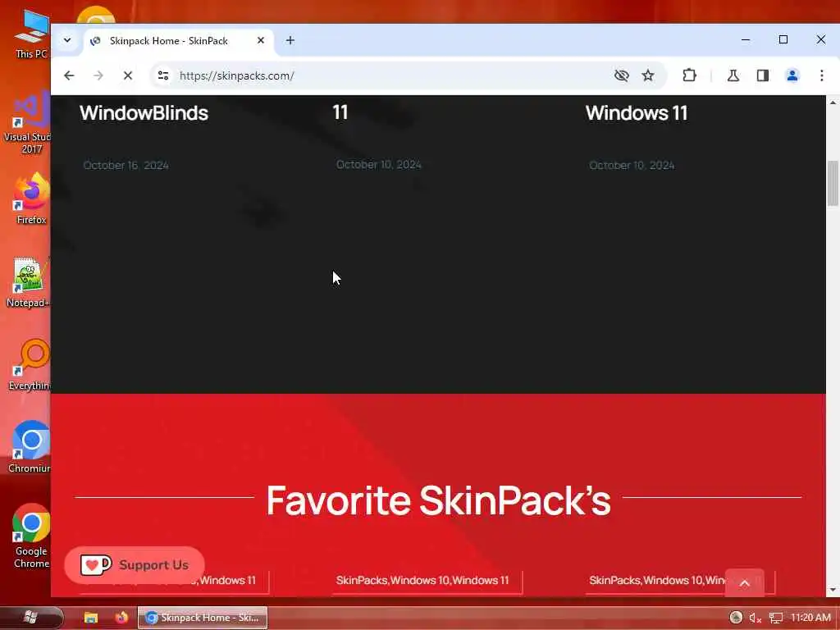Image resolution: width=840 pixels, height=630 pixels.
Task: Open the post titled 11
Action: pos(340,112)
